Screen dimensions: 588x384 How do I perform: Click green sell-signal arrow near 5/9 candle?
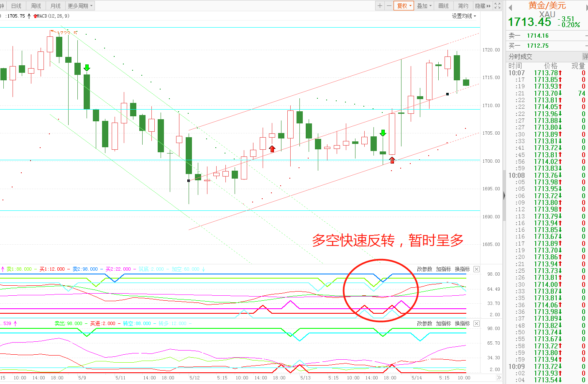coord(87,68)
